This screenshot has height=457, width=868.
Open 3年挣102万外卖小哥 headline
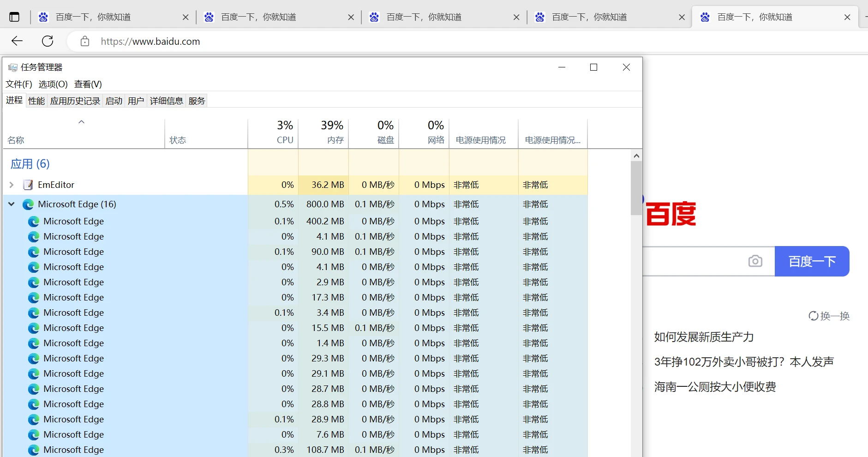(x=744, y=362)
